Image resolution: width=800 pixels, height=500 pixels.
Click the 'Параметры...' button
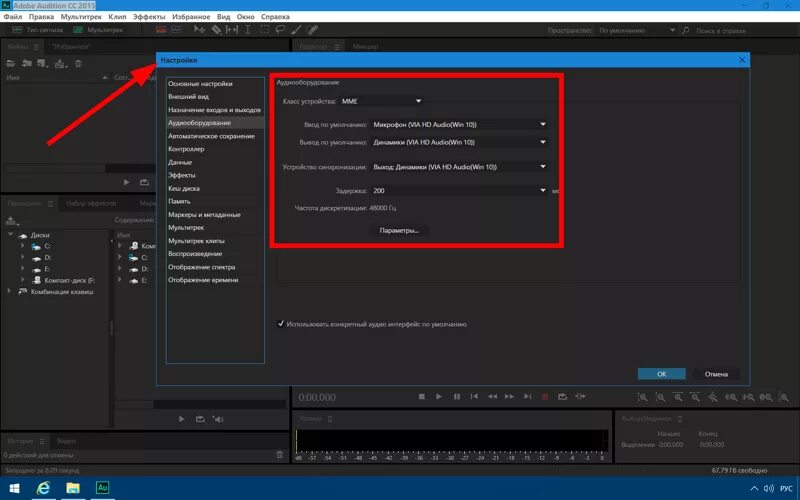(398, 230)
